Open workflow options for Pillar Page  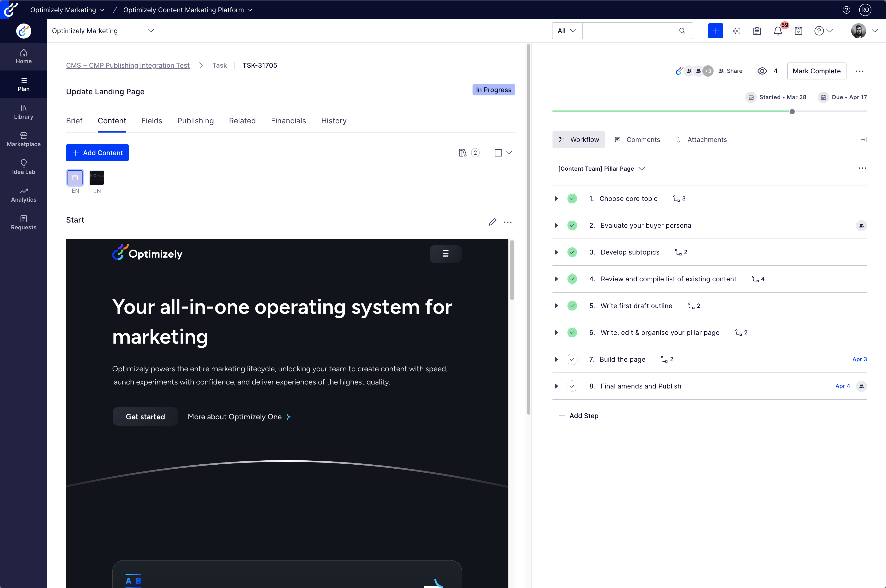tap(862, 168)
